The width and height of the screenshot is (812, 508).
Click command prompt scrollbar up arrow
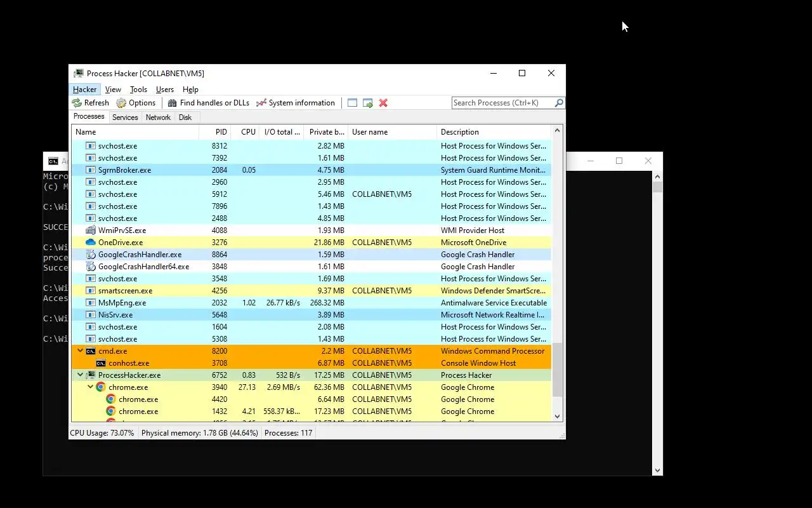(x=657, y=177)
